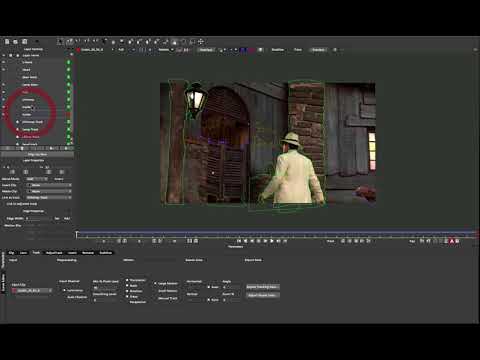The height and width of the screenshot is (360, 480).
Task: Open the vertical Parameters side tab
Action: coord(3,260)
